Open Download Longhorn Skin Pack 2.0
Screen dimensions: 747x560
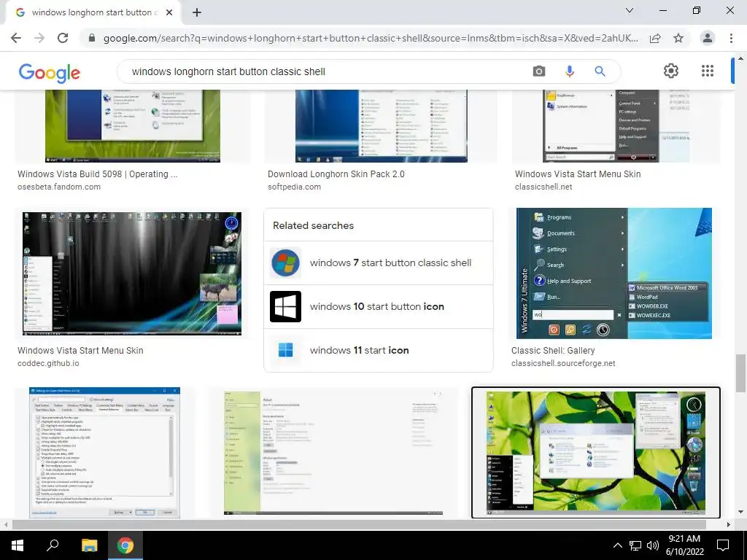[x=336, y=174]
